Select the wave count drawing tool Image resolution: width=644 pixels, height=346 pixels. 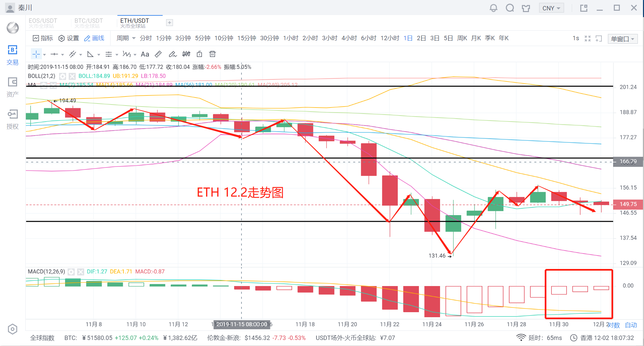[127, 54]
